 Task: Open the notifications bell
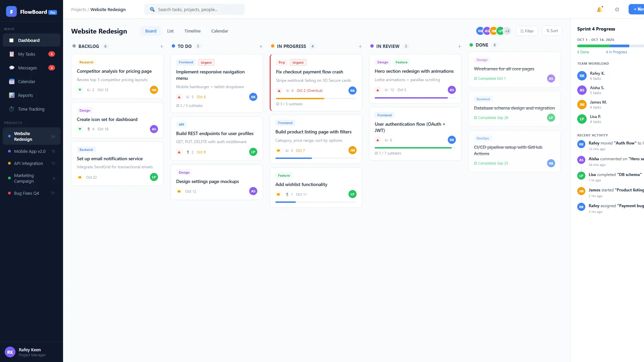[x=599, y=9]
